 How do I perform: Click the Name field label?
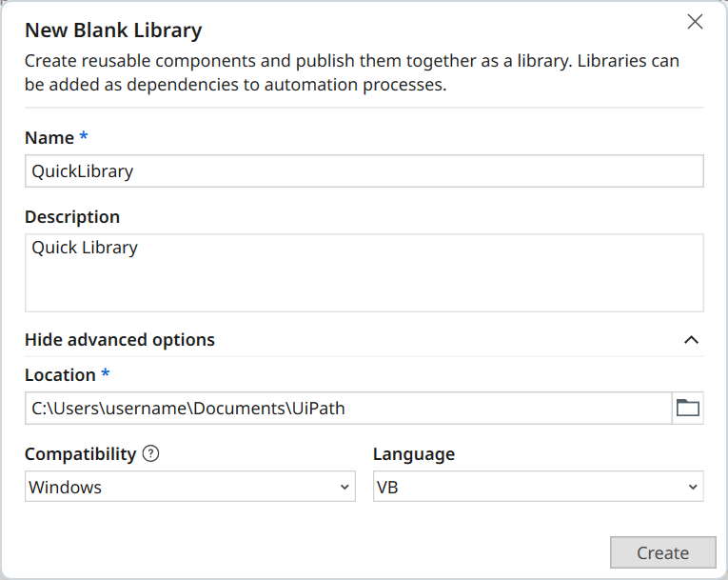click(x=49, y=138)
